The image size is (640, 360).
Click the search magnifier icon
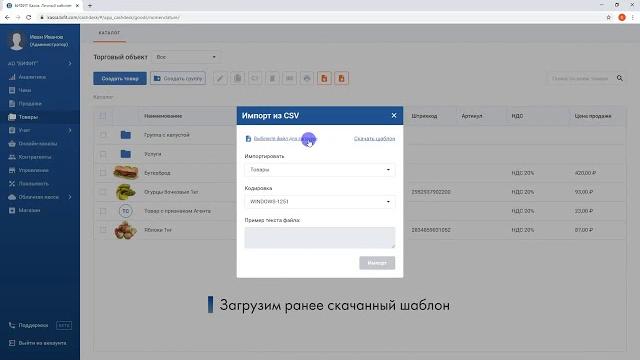click(620, 78)
